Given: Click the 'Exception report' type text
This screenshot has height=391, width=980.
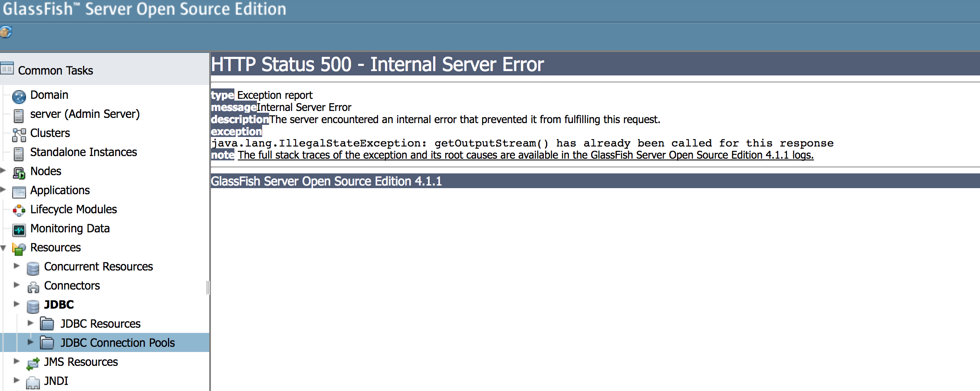Looking at the screenshot, I should click(275, 95).
